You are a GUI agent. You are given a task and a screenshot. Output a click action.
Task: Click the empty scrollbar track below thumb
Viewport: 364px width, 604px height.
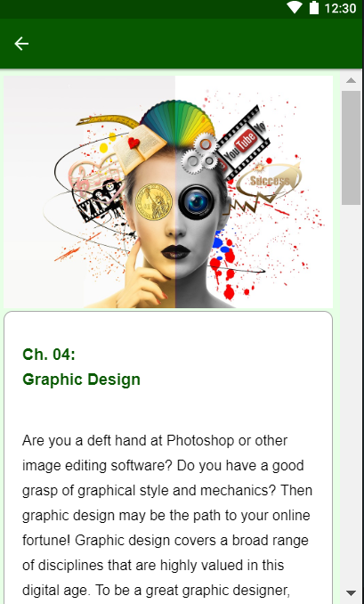coord(351,393)
